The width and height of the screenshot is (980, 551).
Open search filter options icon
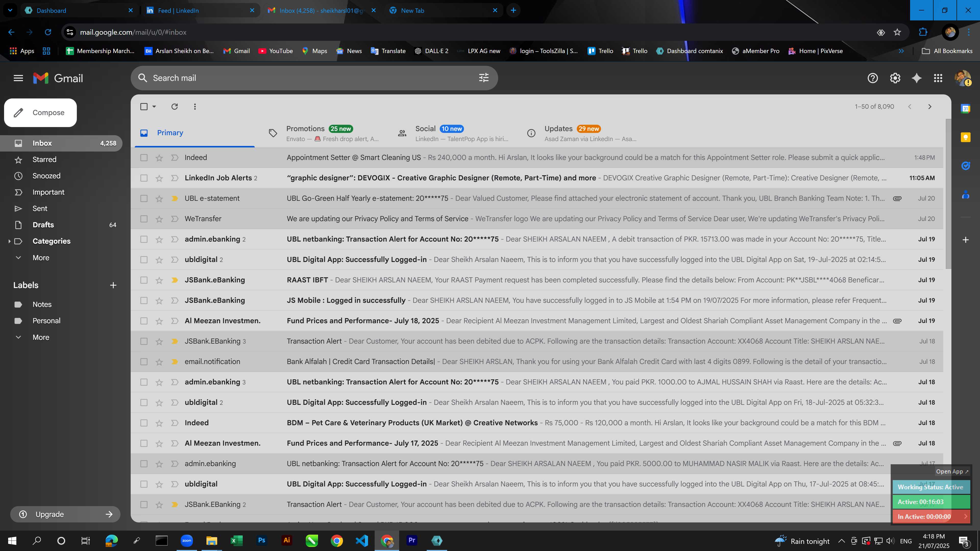[x=484, y=78]
